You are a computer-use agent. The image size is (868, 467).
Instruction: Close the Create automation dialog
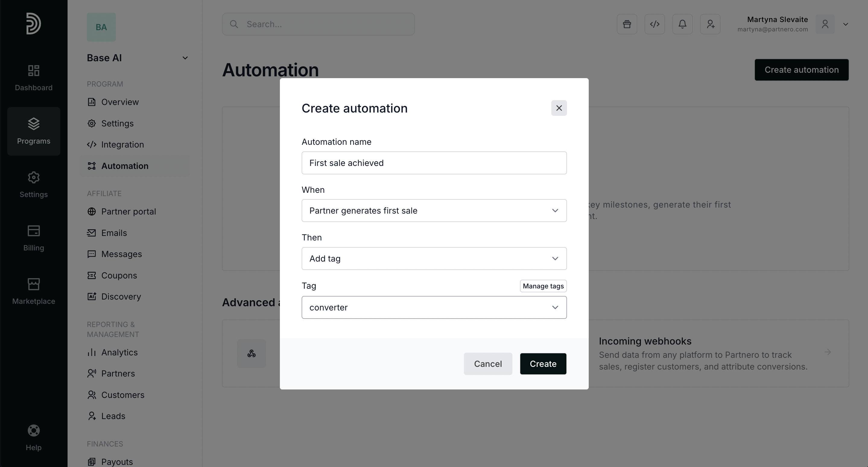click(x=559, y=108)
